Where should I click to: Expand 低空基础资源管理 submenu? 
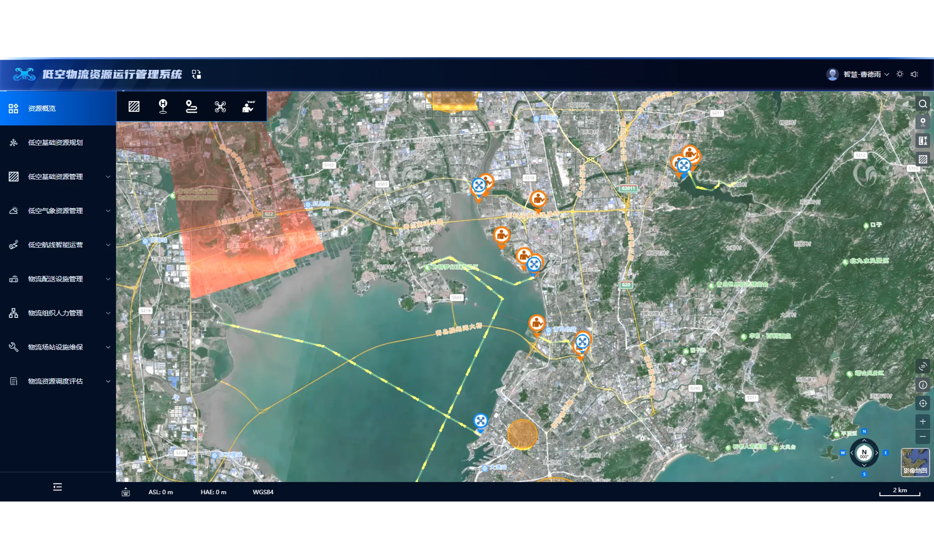58,177
